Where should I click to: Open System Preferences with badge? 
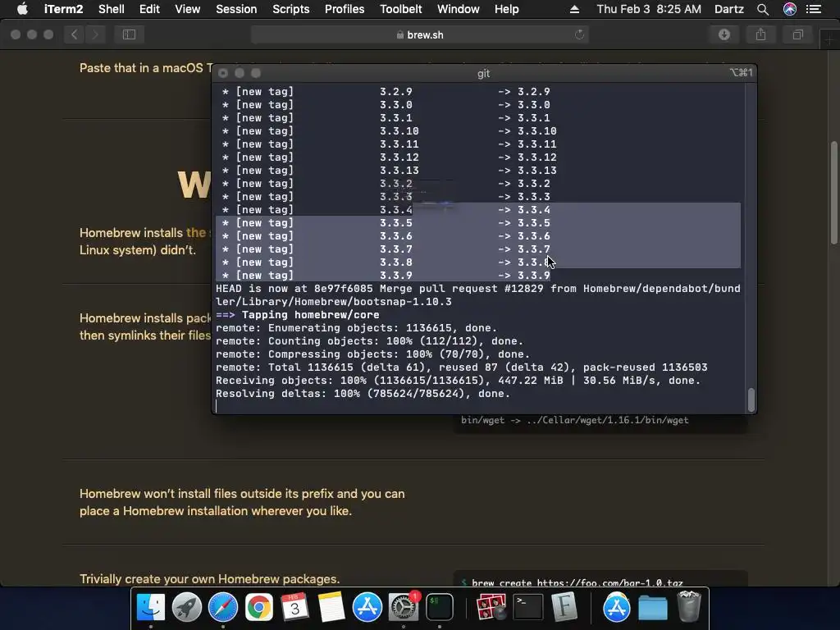(404, 608)
